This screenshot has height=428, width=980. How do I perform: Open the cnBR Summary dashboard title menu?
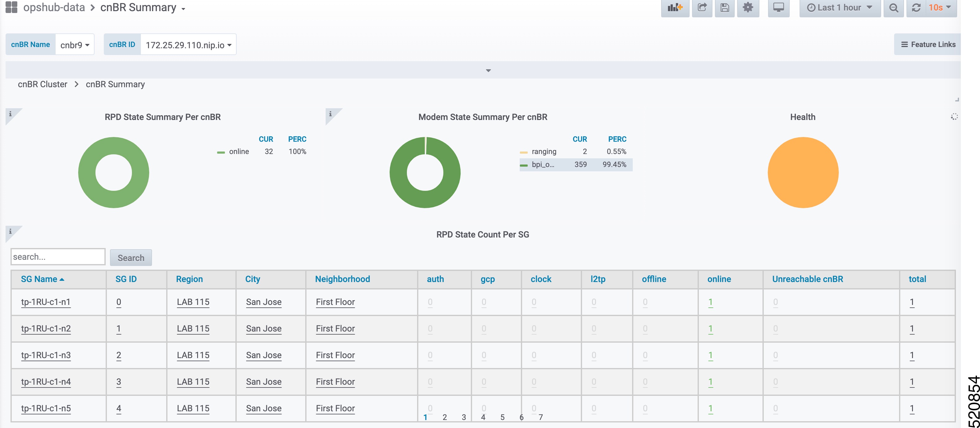tap(140, 7)
